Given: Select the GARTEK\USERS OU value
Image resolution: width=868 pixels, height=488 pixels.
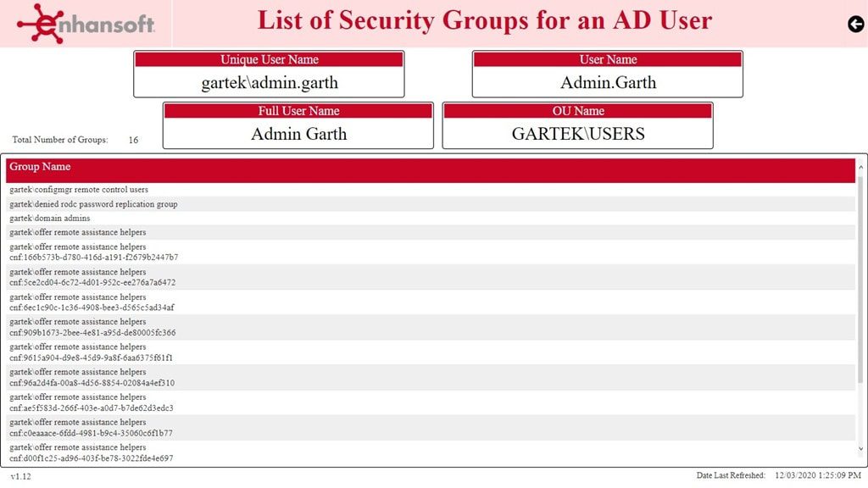Looking at the screenshot, I should coord(577,133).
